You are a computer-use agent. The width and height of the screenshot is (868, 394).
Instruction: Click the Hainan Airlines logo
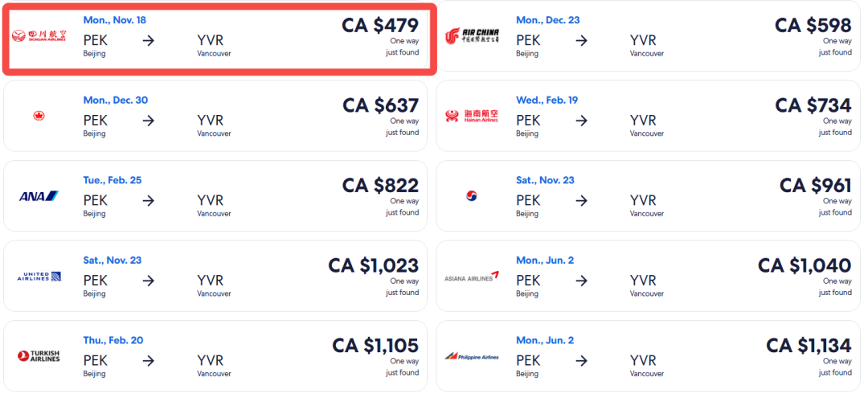(x=472, y=116)
